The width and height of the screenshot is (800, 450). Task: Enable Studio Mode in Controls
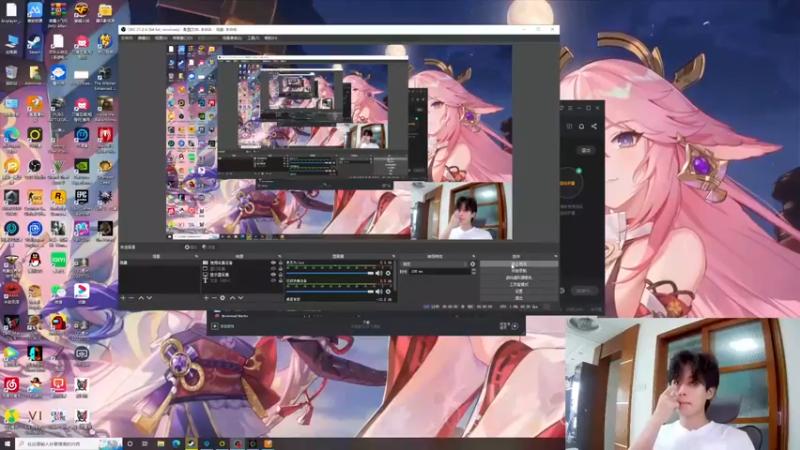click(519, 284)
